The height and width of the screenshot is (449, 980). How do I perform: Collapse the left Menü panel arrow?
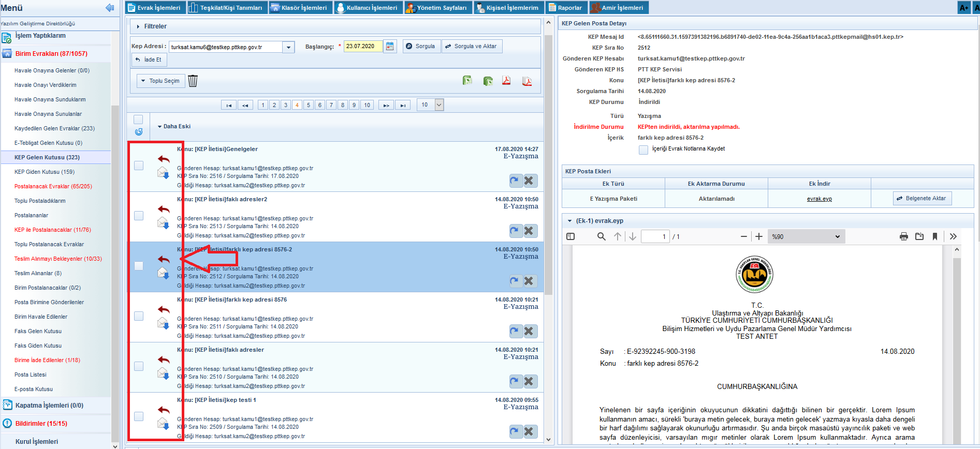tap(109, 8)
